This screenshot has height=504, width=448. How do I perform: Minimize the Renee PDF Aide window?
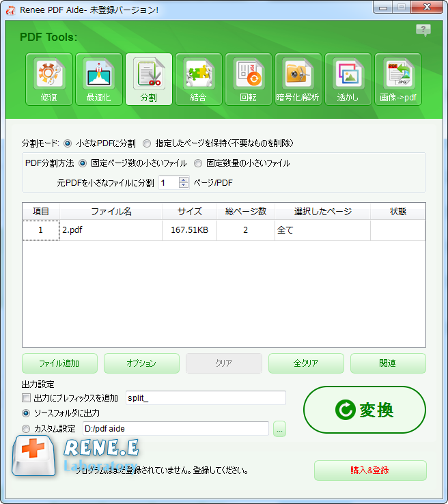(x=382, y=8)
